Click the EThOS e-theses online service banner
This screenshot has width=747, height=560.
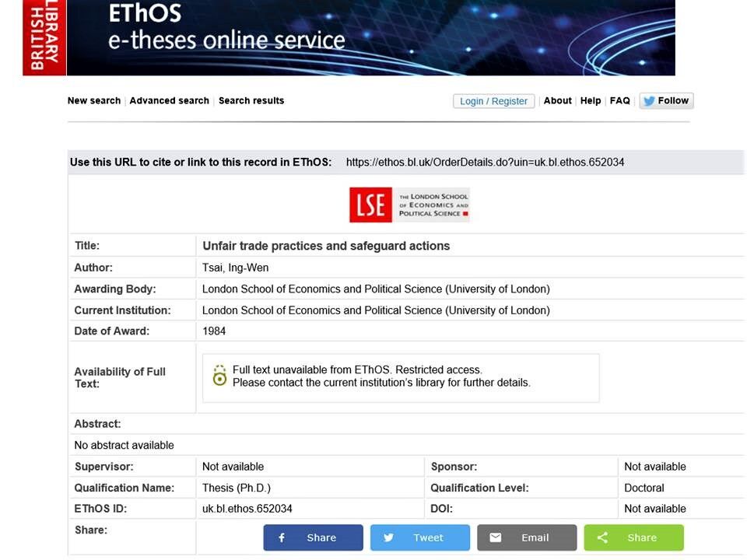tap(370, 37)
